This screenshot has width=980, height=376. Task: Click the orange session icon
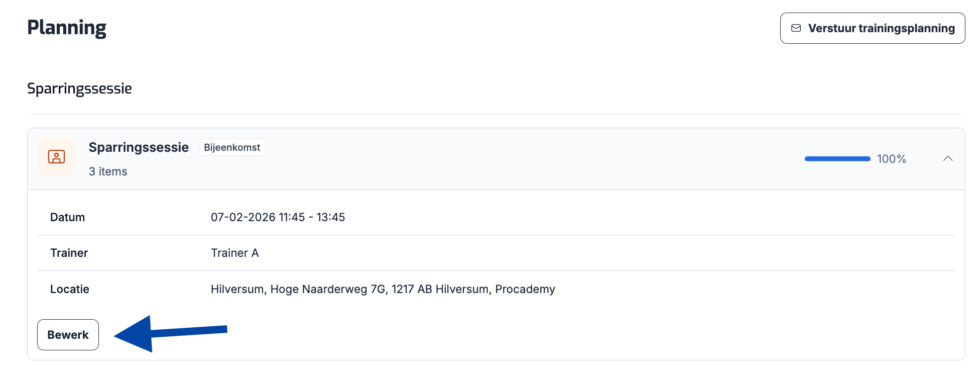click(x=56, y=157)
